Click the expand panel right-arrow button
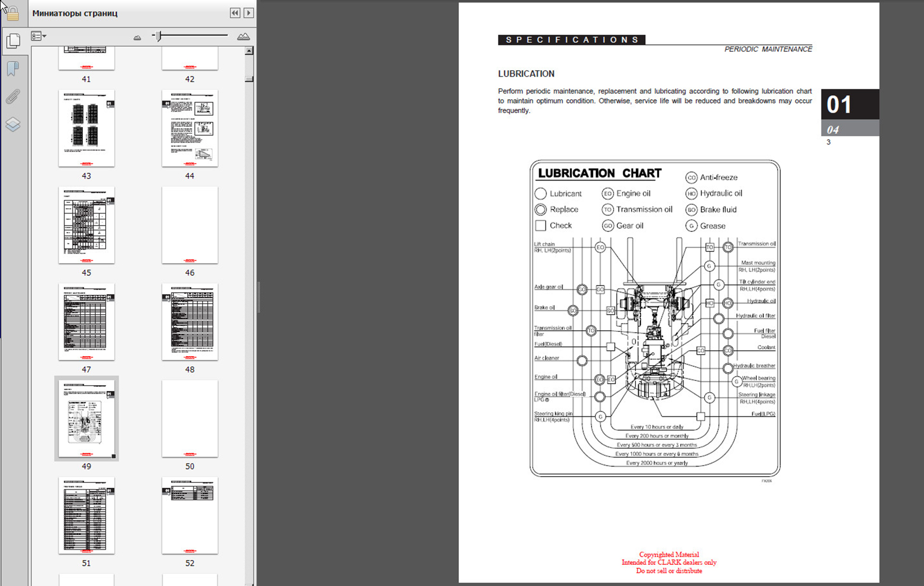This screenshot has height=586, width=924. click(248, 13)
